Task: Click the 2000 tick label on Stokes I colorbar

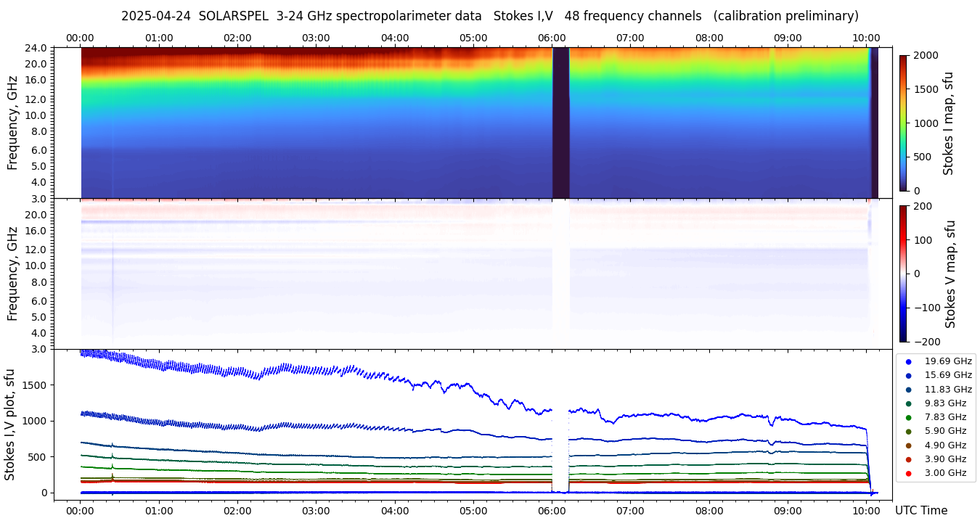Action: [x=926, y=55]
